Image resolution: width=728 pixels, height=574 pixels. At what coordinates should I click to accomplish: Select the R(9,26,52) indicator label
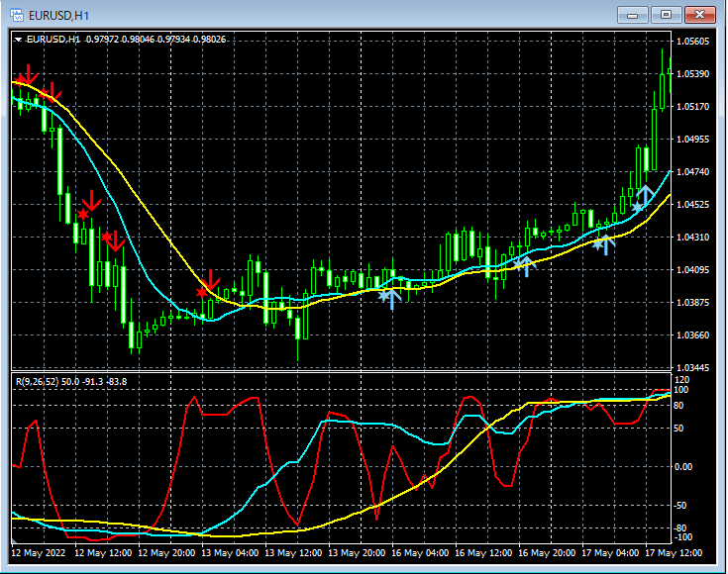38,381
